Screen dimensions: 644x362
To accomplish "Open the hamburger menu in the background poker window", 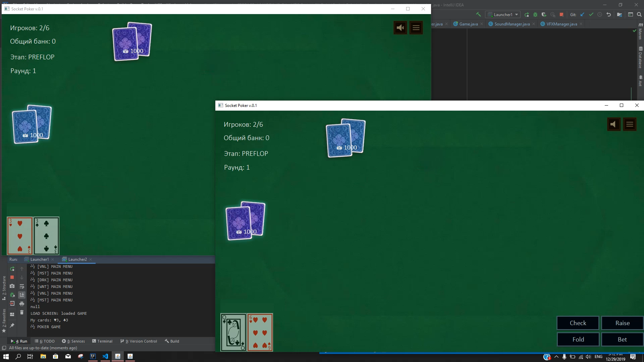I will click(x=416, y=28).
